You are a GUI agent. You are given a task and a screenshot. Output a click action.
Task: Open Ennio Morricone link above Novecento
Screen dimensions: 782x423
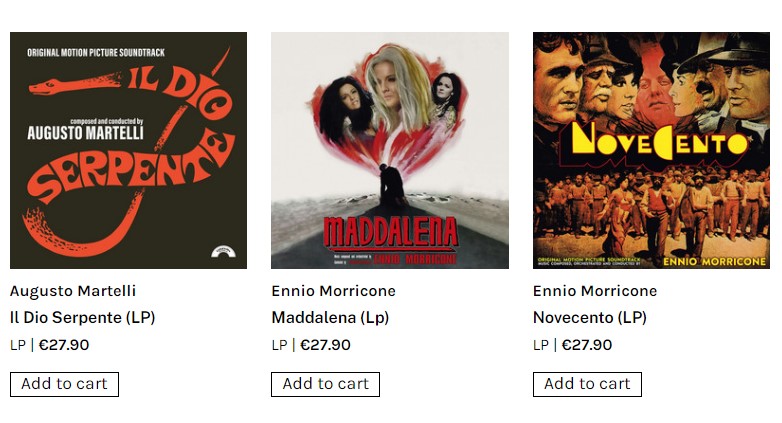click(x=595, y=291)
